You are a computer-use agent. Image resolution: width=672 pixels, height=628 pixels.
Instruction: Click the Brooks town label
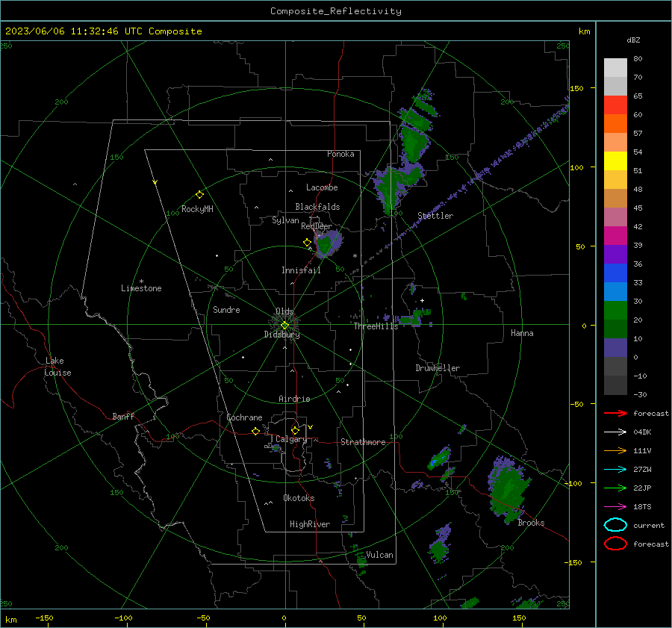coord(531,523)
